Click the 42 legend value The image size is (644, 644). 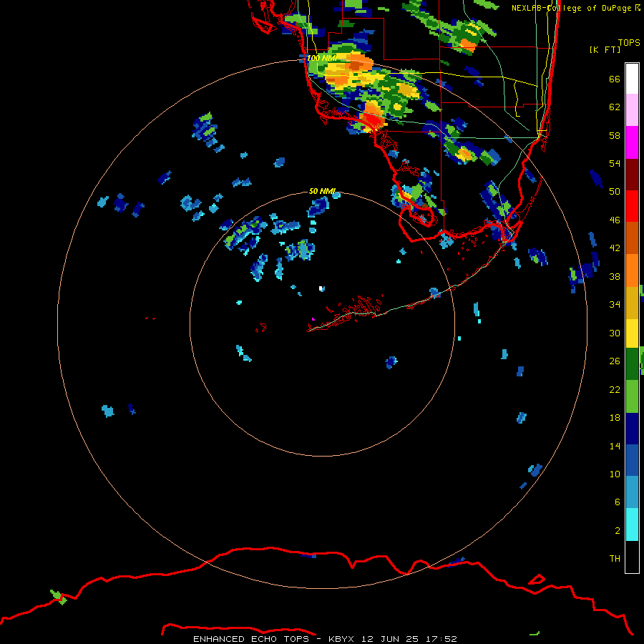click(x=615, y=248)
